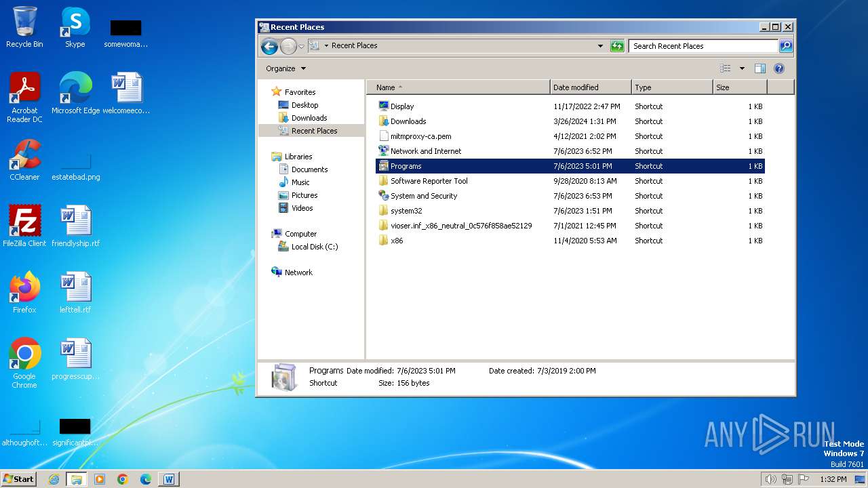Click the taskbar clock showing 1:32 PM
868x488 pixels.
[x=833, y=479]
